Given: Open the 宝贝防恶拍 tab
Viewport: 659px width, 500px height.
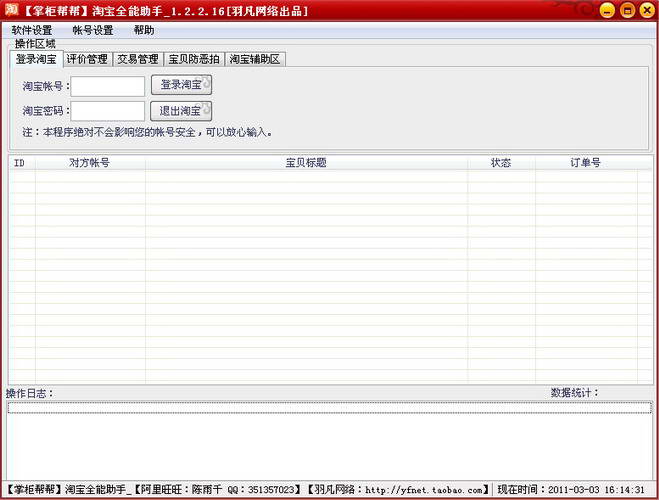Looking at the screenshot, I should point(193,59).
